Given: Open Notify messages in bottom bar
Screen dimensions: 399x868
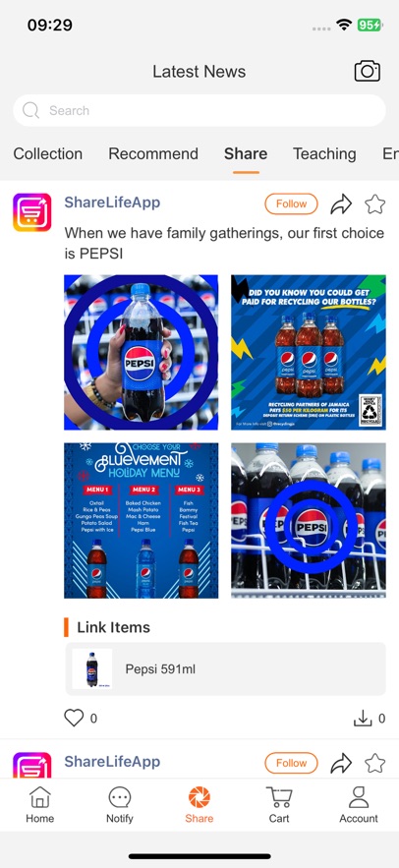Looking at the screenshot, I should point(120,805).
